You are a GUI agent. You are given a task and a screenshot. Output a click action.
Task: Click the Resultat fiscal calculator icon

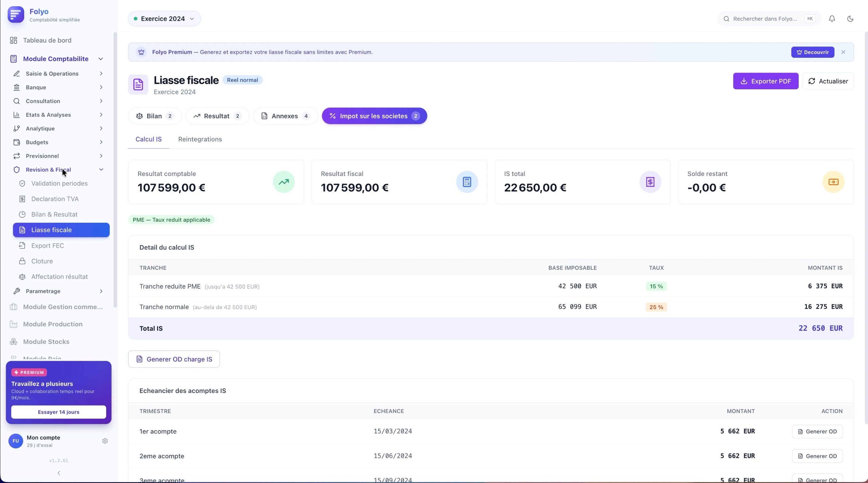pos(467,182)
